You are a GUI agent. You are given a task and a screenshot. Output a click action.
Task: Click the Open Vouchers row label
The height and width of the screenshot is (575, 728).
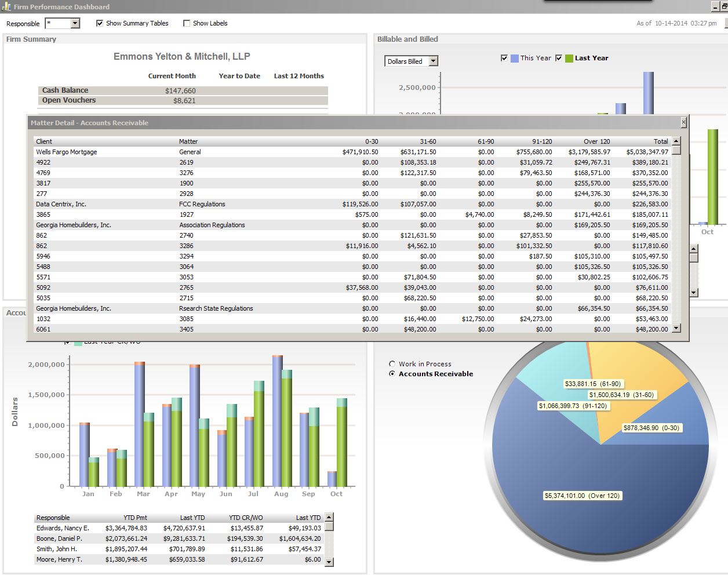pos(69,100)
